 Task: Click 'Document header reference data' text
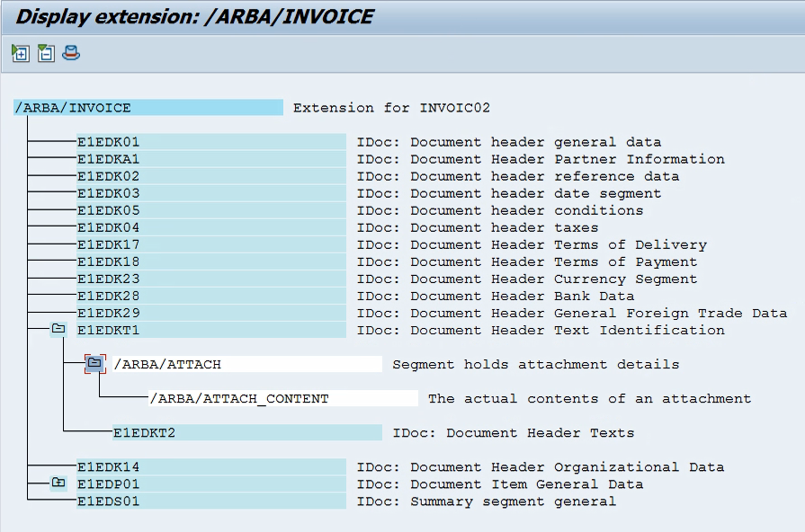(x=545, y=176)
